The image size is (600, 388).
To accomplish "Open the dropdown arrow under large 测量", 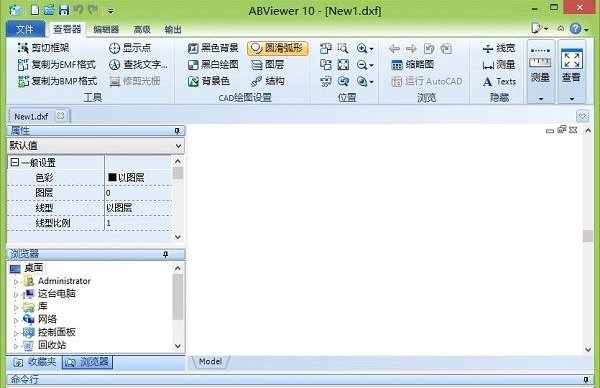I will point(541,99).
